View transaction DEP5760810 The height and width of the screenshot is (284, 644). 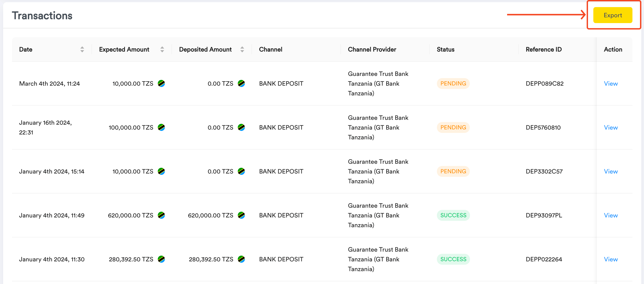610,128
